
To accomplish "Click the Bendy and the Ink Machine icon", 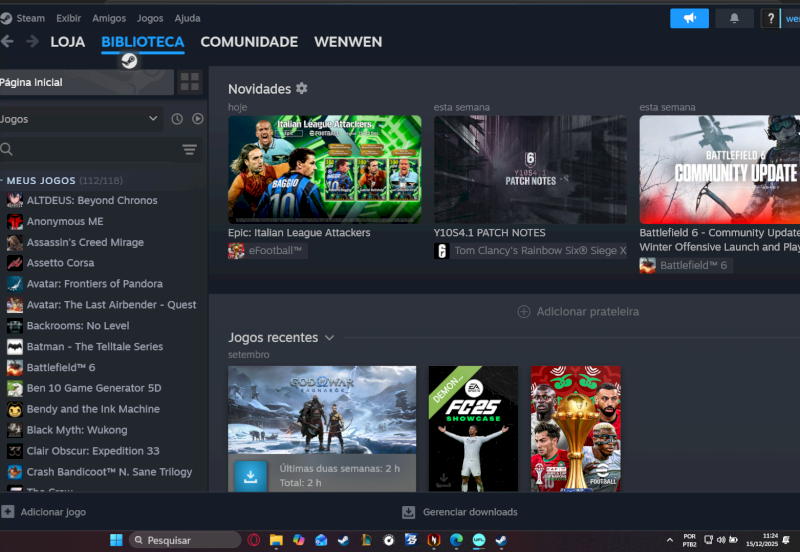I will pos(15,409).
